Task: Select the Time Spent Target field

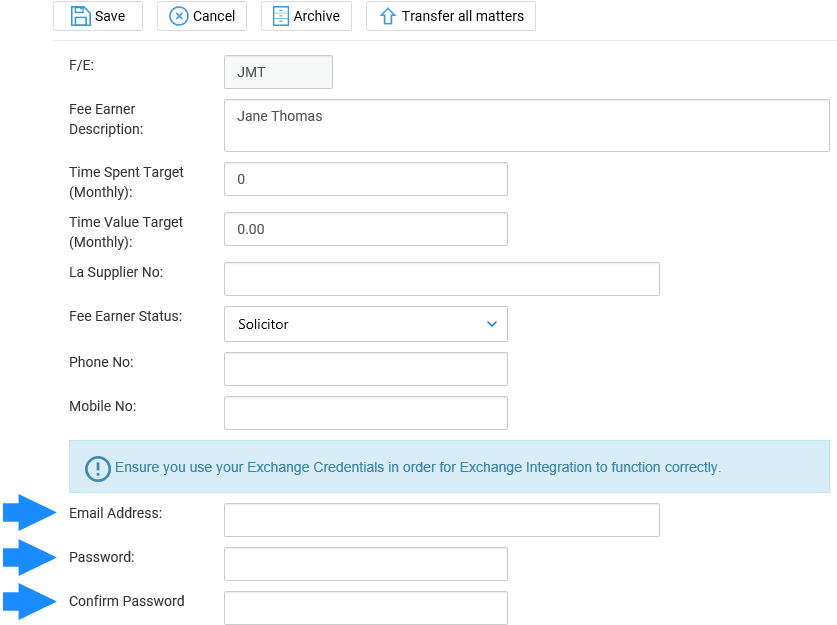Action: coord(366,179)
